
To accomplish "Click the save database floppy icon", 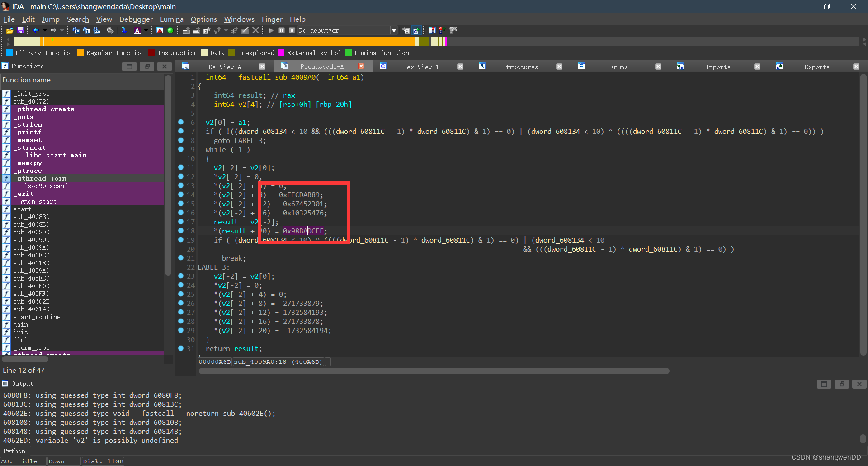I will pos(20,30).
